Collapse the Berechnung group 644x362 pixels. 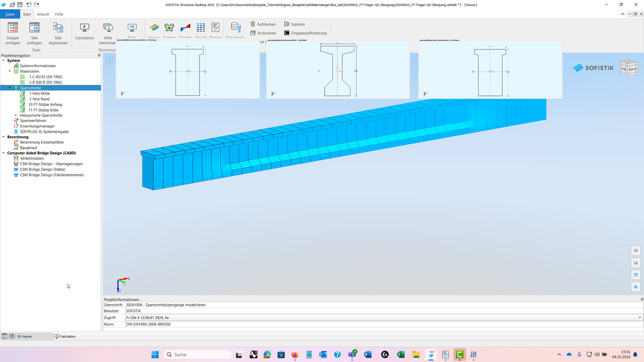3,137
